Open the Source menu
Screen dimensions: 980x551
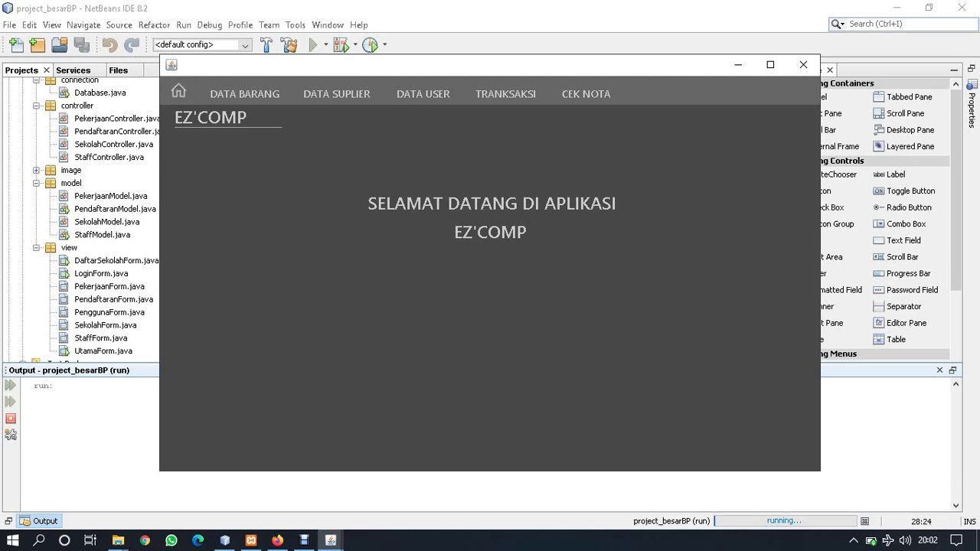119,24
